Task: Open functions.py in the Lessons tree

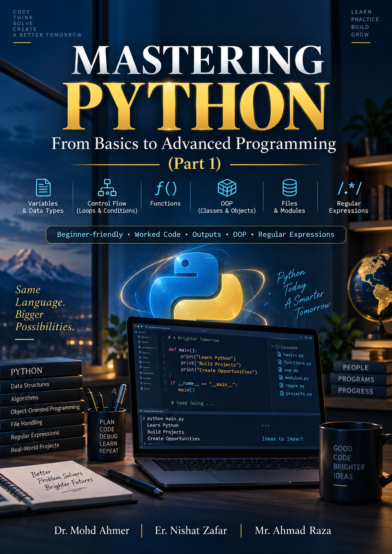Action: 295,363
